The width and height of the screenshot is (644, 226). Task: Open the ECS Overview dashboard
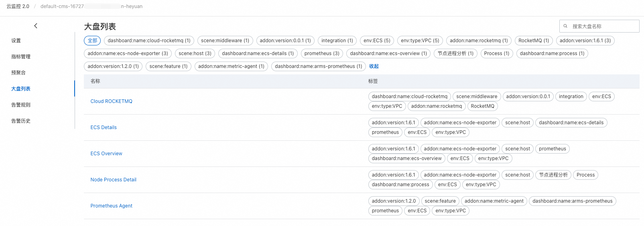(106, 154)
